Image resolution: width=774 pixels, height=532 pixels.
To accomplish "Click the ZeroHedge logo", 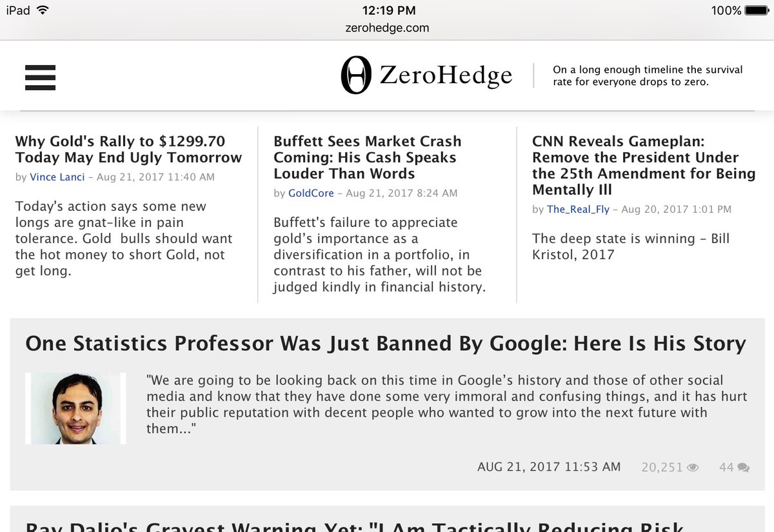I will pos(426,75).
